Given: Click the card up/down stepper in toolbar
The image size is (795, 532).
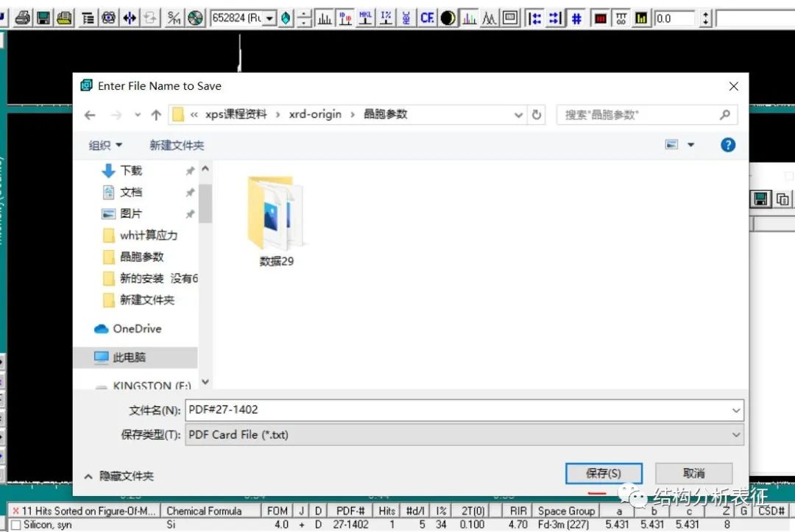Looking at the screenshot, I should click(x=303, y=18).
